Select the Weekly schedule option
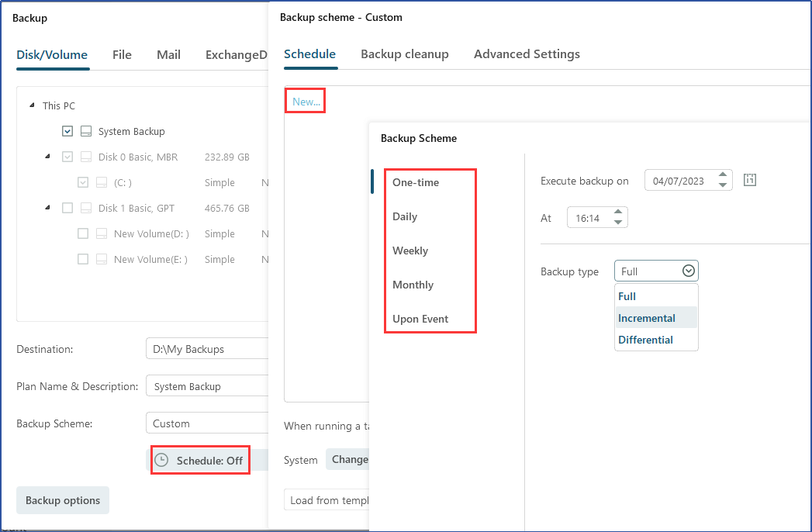This screenshot has width=812, height=532. [x=410, y=251]
